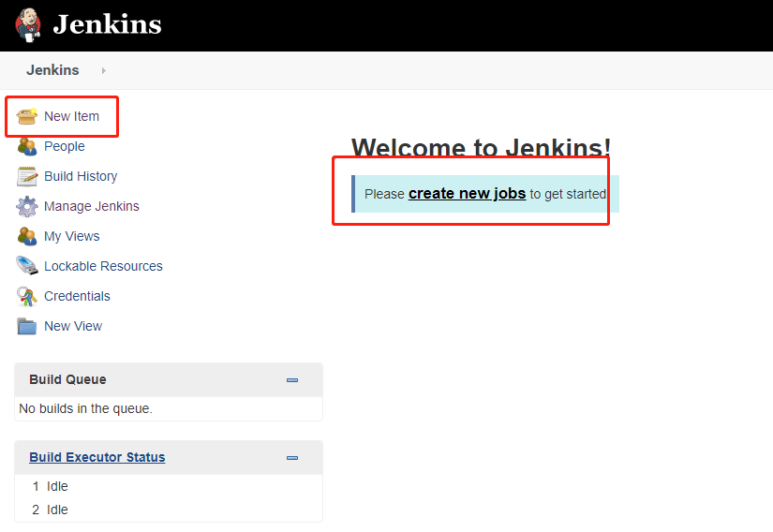Screen dimensions: 773x532
Task: Open the Jenkins header title link
Action: point(107,24)
